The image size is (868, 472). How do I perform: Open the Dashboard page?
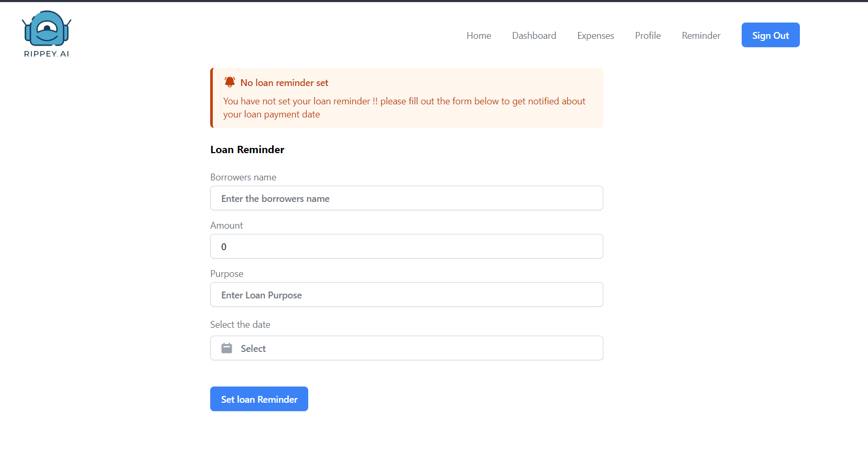tap(534, 35)
